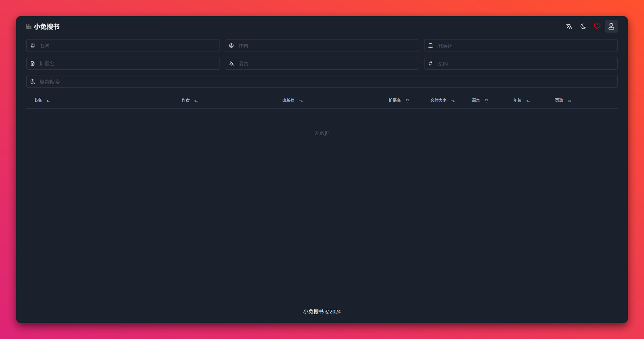Open the user account profile icon
Image resolution: width=644 pixels, height=339 pixels.
611,27
